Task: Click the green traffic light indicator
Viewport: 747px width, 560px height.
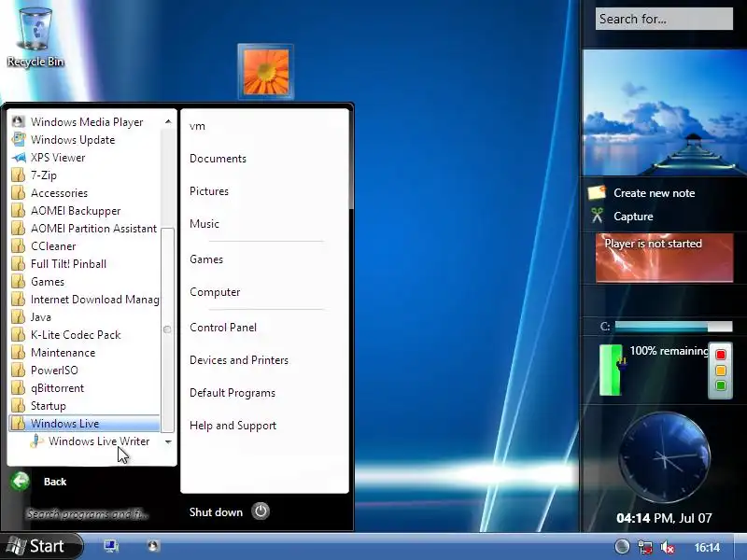Action: click(720, 385)
